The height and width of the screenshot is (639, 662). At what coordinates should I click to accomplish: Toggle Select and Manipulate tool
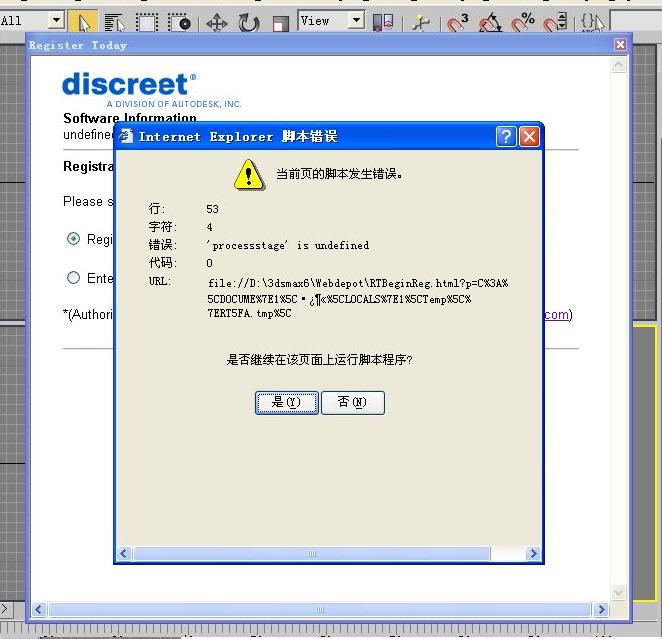[x=420, y=22]
